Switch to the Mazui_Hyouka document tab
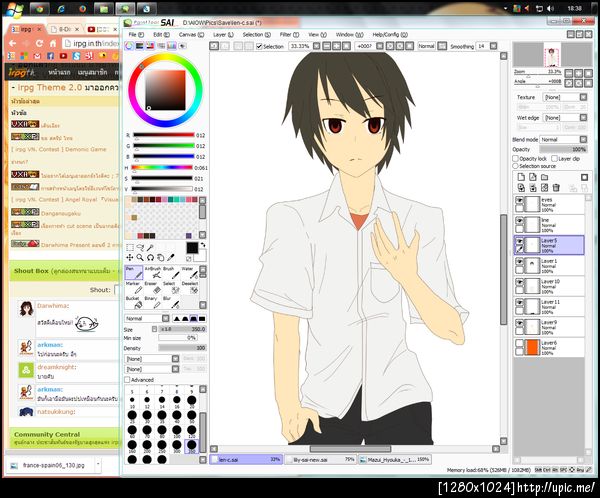 tap(395, 459)
